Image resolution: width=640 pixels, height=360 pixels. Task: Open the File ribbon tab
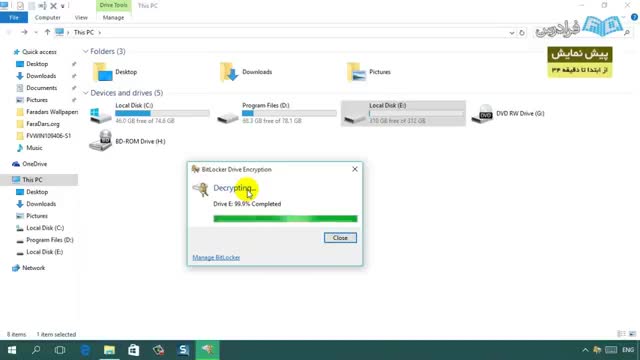point(14,18)
